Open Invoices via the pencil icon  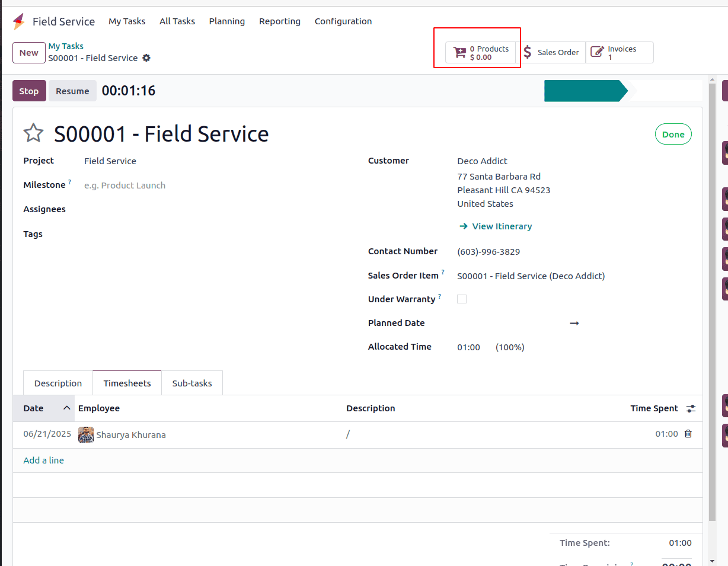pyautogui.click(x=598, y=53)
